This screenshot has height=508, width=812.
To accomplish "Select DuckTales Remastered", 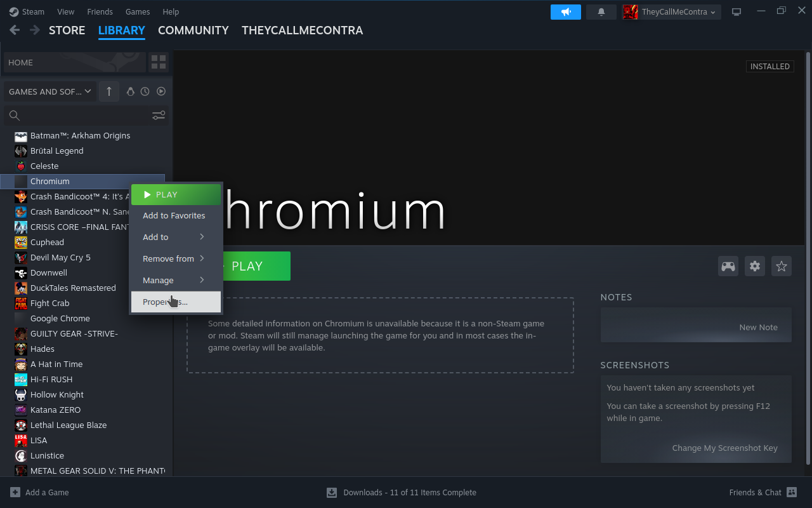I will 82,288.
